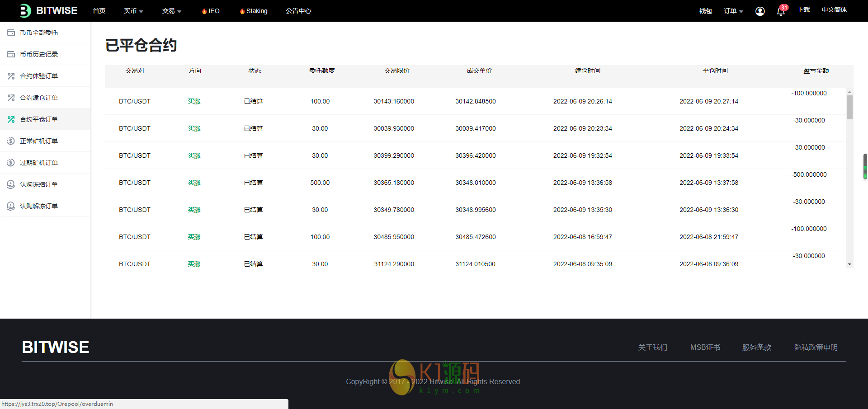Open 币币全部委托 in the sidebar
Viewport: 868px width, 409px height.
coord(45,33)
